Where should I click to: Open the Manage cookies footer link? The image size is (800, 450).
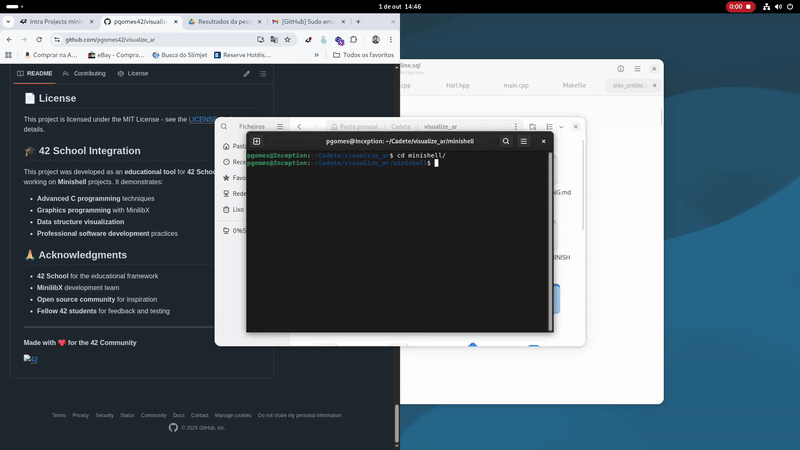coord(233,415)
